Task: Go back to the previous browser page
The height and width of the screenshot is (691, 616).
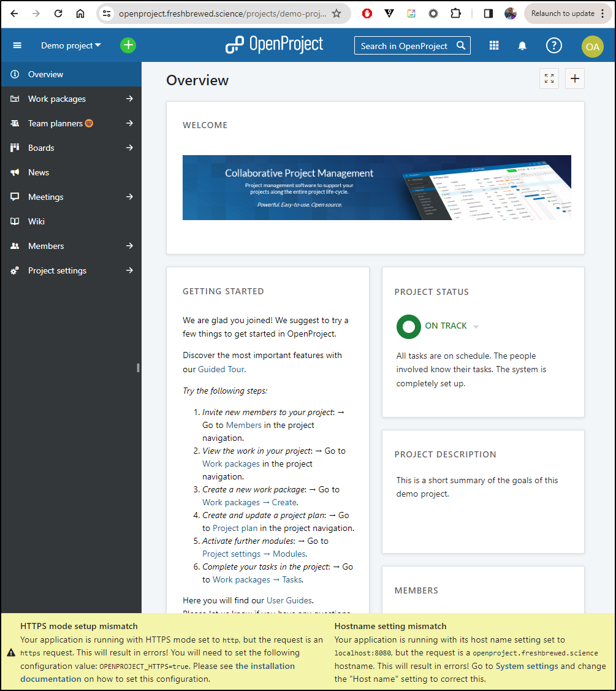Action: click(x=14, y=13)
